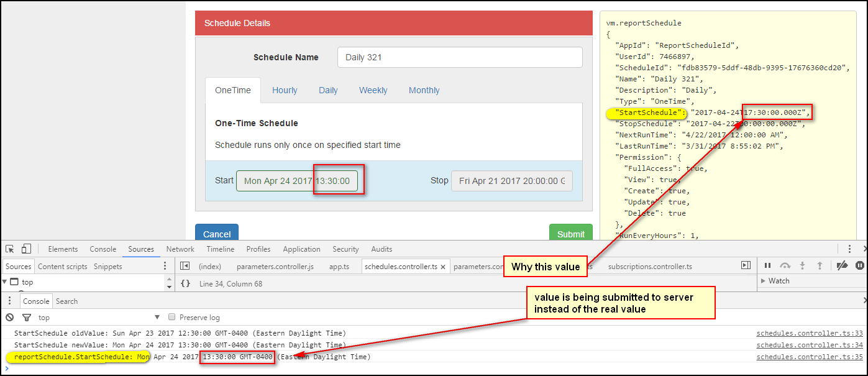Image resolution: width=868 pixels, height=376 pixels.
Task: Switch to the Console panel tab
Action: [103, 249]
